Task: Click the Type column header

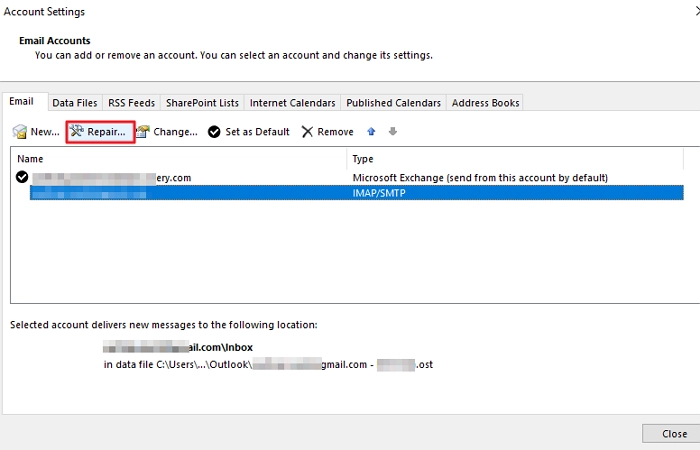Action: click(515, 159)
